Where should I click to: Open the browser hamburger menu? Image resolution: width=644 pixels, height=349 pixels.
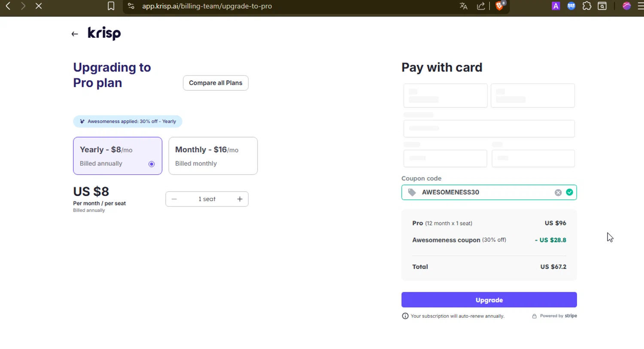click(641, 6)
